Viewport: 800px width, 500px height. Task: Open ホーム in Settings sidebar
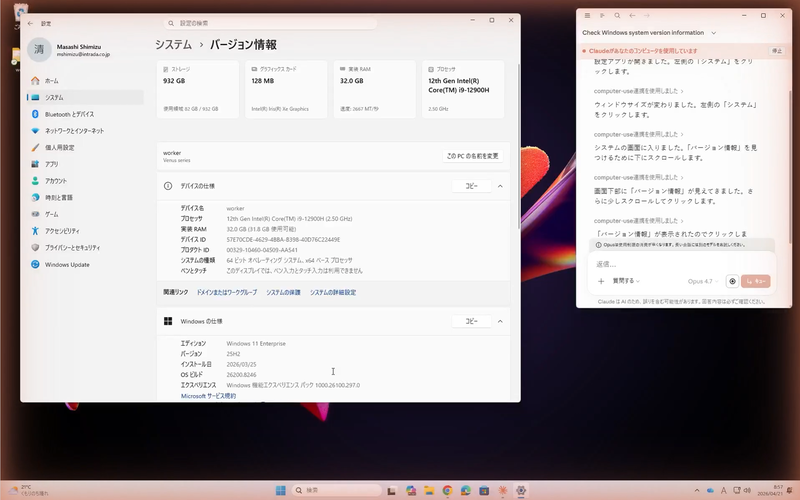pos(85,81)
